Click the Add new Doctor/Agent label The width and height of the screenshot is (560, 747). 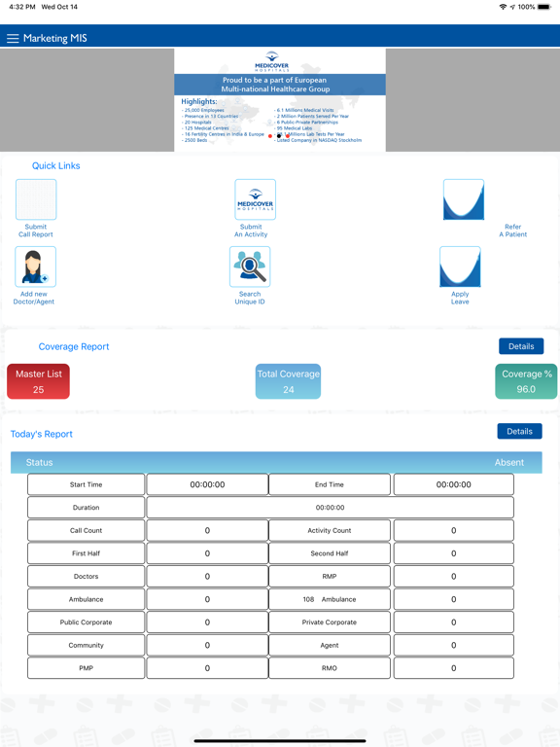pyautogui.click(x=34, y=298)
